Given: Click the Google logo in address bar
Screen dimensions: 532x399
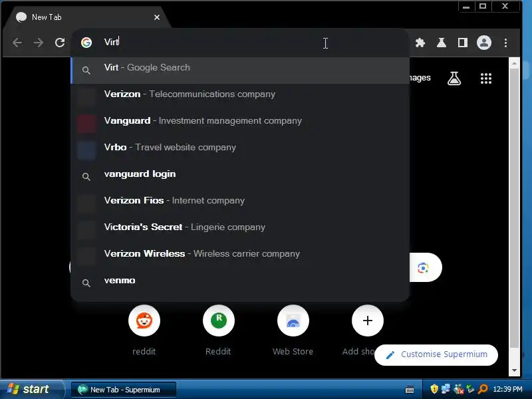Looking at the screenshot, I should pyautogui.click(x=86, y=43).
